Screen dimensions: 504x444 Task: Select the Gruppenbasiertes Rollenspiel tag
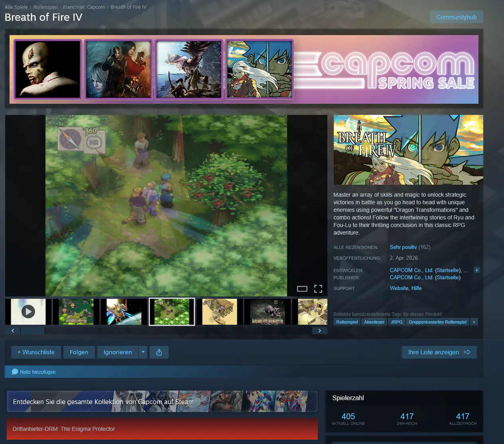click(437, 322)
